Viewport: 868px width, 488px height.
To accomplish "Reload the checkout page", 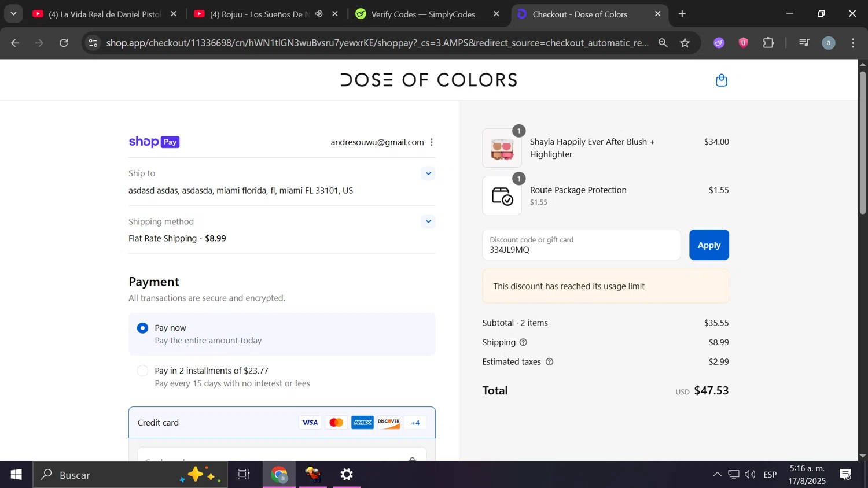I will [x=64, y=43].
